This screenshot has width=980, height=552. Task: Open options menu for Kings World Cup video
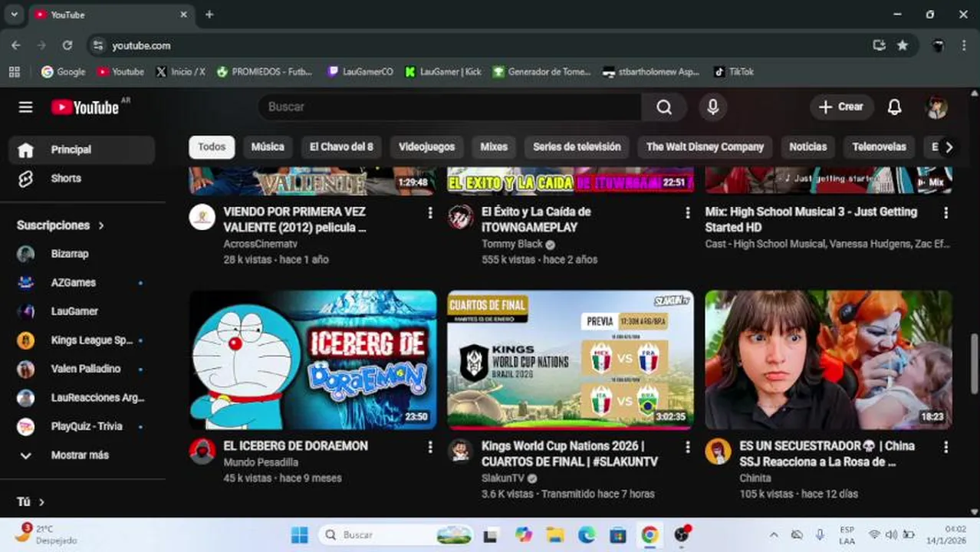[688, 447]
